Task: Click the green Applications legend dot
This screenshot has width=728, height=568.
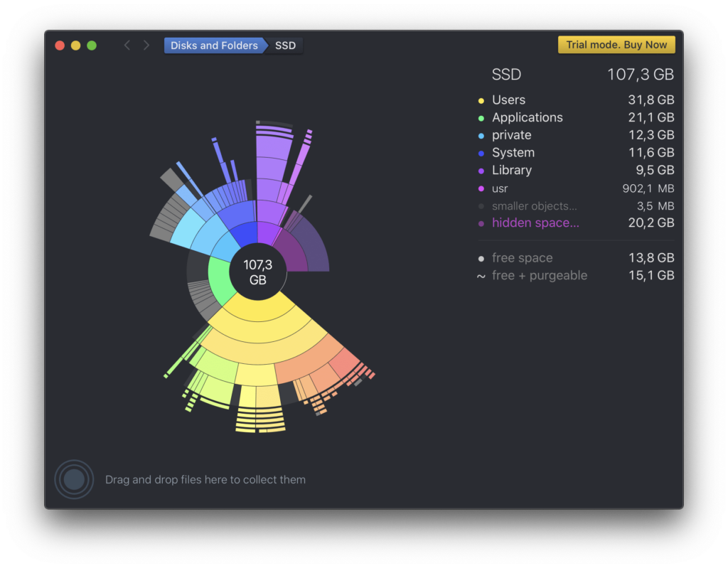Action: click(x=481, y=118)
